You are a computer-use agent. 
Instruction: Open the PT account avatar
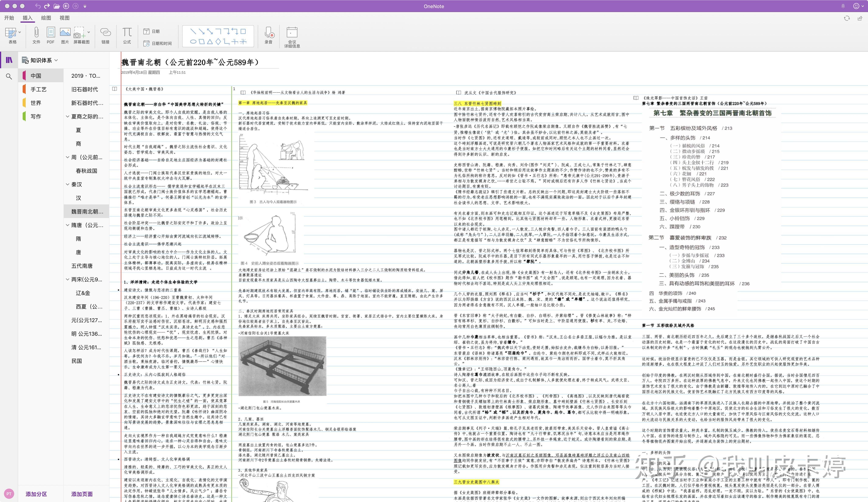[9, 494]
